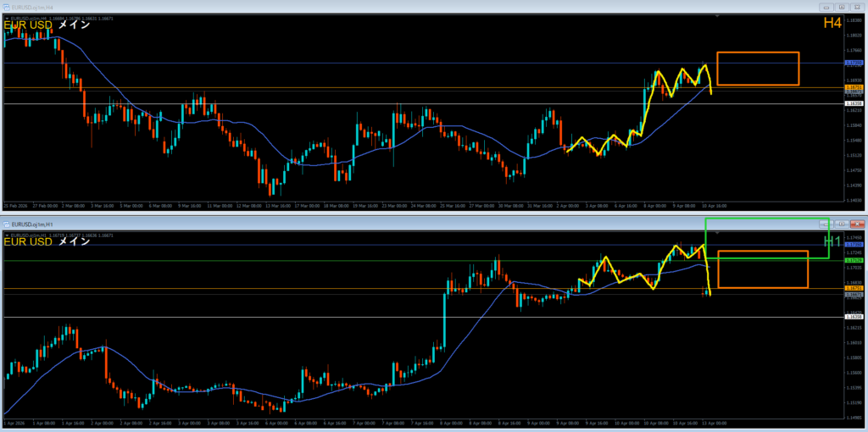Maximize the H4 chart window
This screenshot has height=432, width=868.
pos(840,6)
